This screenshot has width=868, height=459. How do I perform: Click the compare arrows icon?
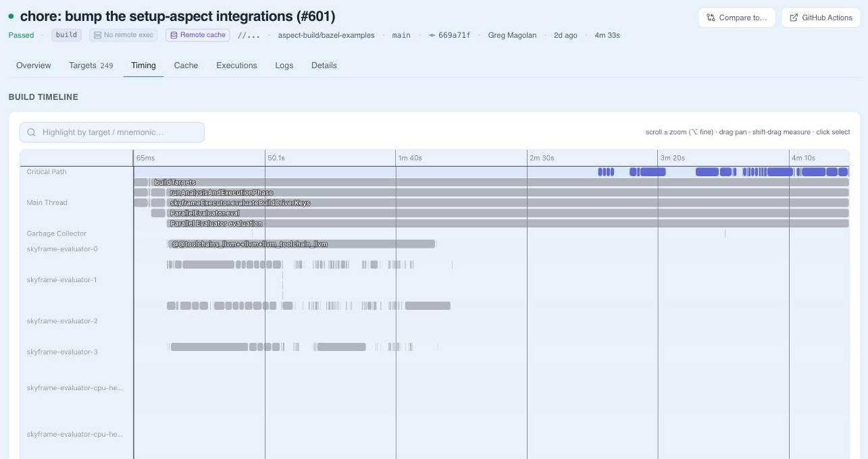point(711,18)
